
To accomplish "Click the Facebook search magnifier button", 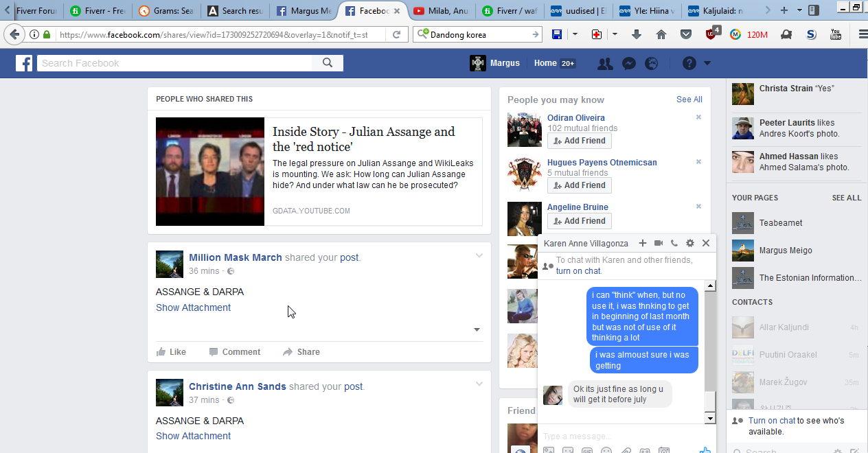I will pyautogui.click(x=328, y=63).
